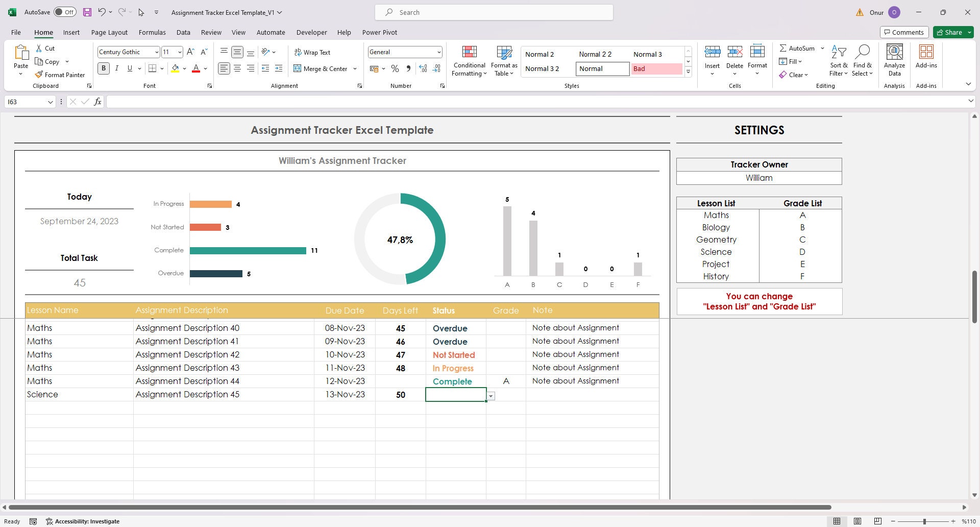Open the Power Pivot tab
Viewport: 980px width, 527px height.
coord(379,32)
